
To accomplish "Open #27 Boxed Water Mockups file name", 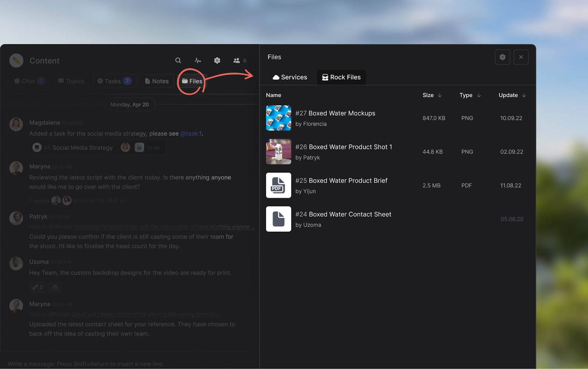I will pyautogui.click(x=335, y=113).
